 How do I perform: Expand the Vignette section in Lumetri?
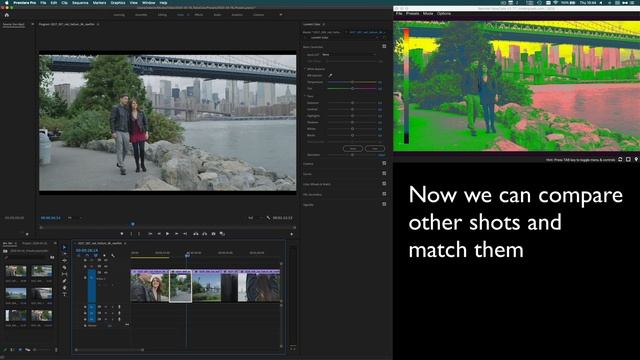click(x=309, y=204)
